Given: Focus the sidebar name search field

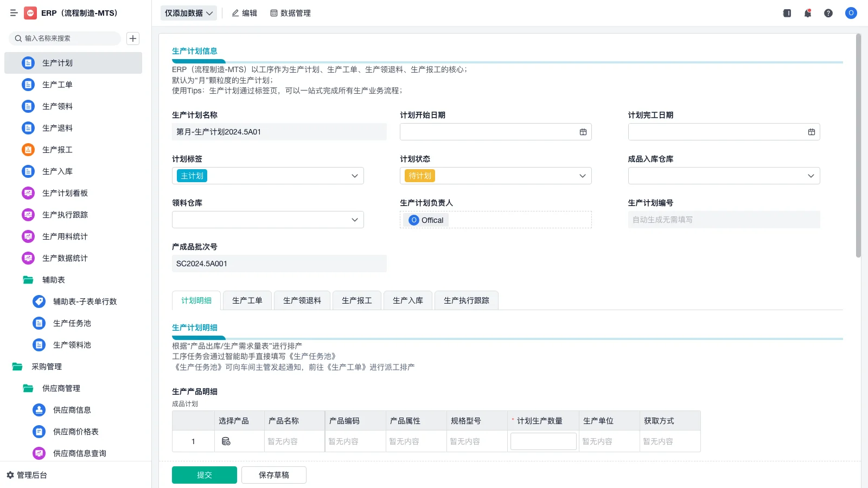Looking at the screenshot, I should click(65, 38).
